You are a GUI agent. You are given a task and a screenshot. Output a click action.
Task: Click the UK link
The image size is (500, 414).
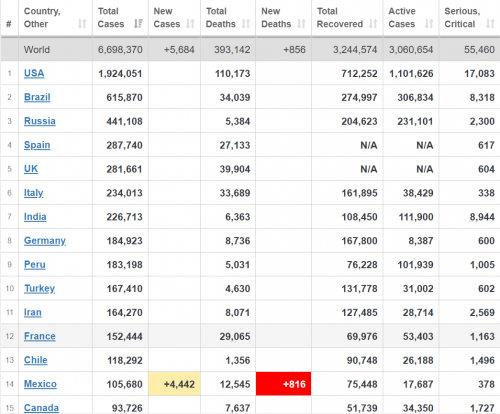point(31,169)
